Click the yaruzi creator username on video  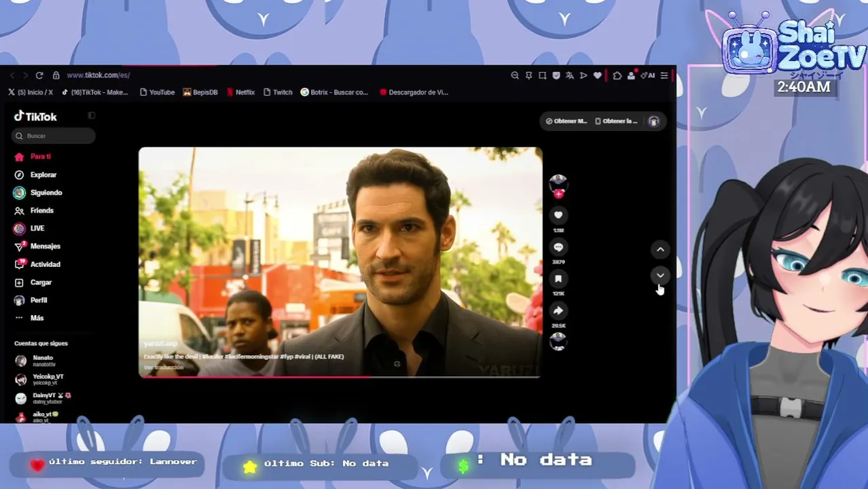(x=160, y=344)
